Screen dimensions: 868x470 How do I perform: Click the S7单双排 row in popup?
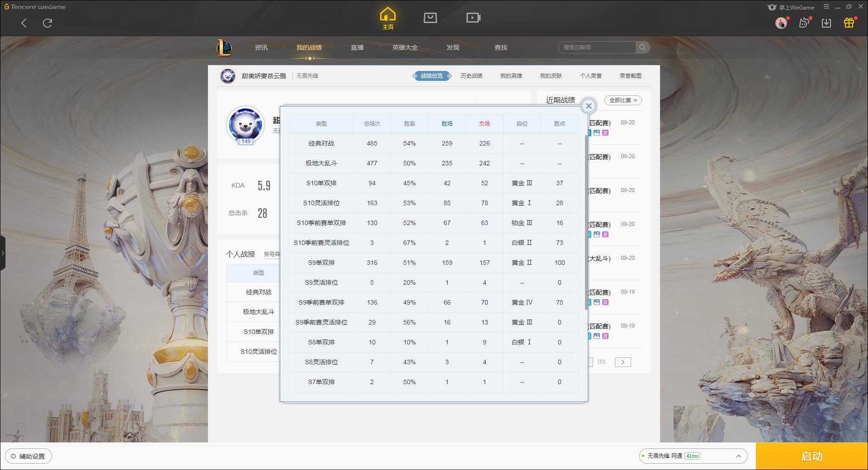[x=434, y=382]
